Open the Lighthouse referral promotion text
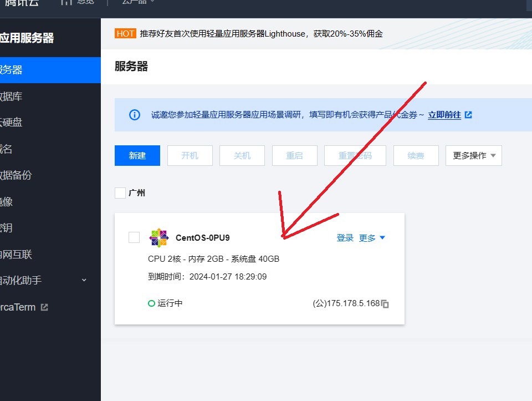 261,34
